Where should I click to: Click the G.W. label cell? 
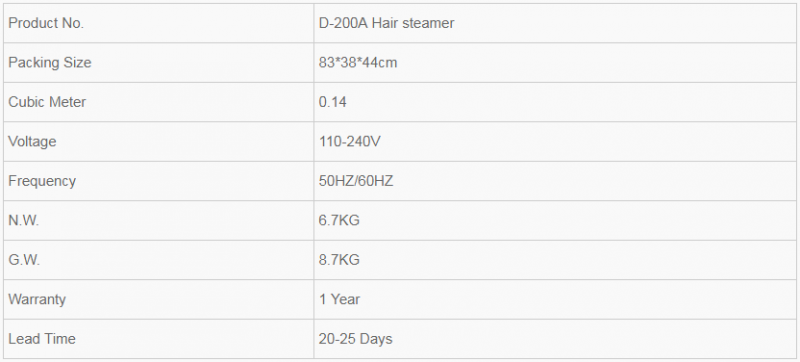point(159,260)
